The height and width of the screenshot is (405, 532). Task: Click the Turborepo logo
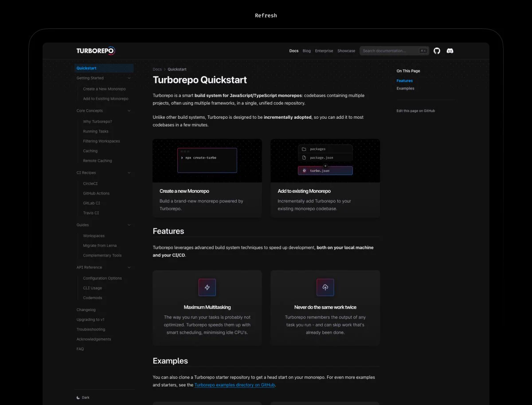click(96, 51)
